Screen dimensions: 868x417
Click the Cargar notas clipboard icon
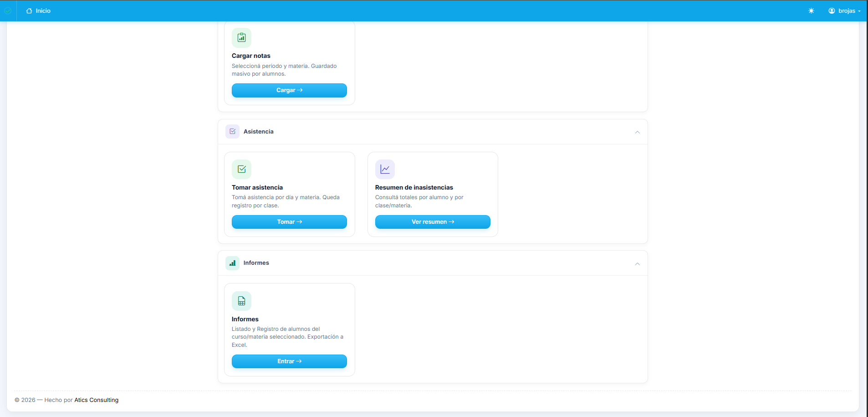tap(241, 38)
